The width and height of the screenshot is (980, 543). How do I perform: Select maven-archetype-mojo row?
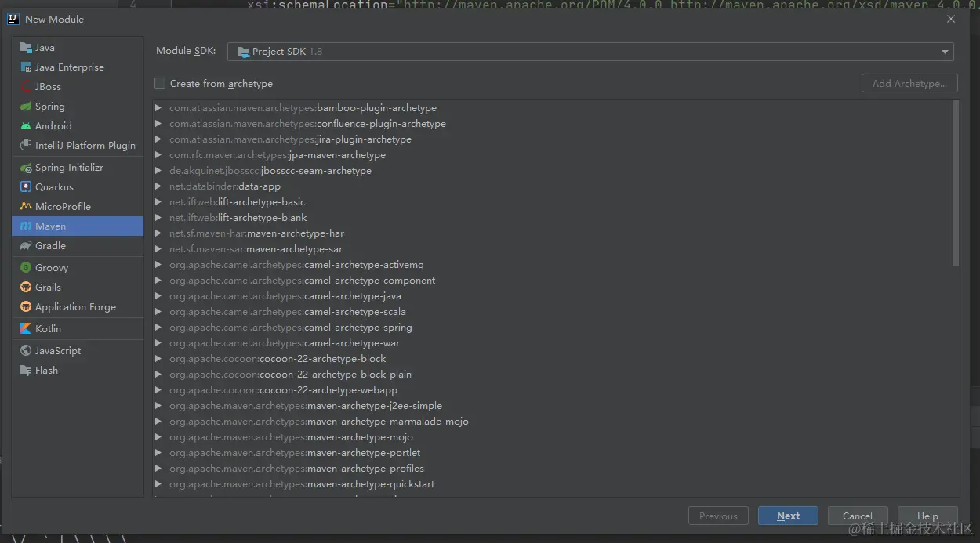pos(553,437)
